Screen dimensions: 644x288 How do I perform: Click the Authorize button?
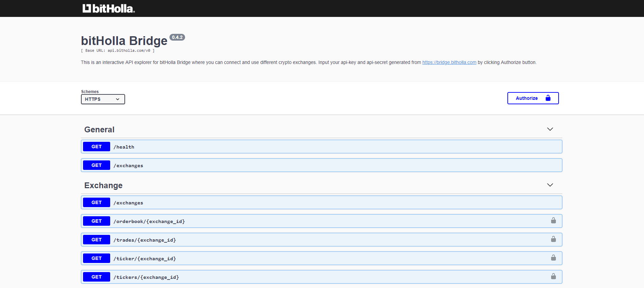(533, 98)
